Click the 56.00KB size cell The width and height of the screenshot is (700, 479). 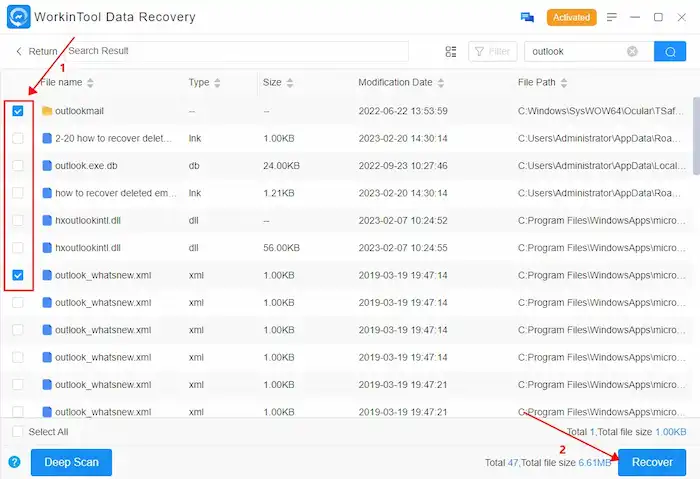(281, 248)
